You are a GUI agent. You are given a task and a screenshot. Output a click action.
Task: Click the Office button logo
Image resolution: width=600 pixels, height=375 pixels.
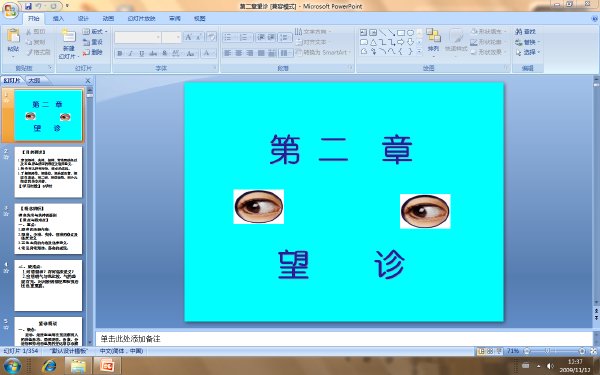point(11,11)
